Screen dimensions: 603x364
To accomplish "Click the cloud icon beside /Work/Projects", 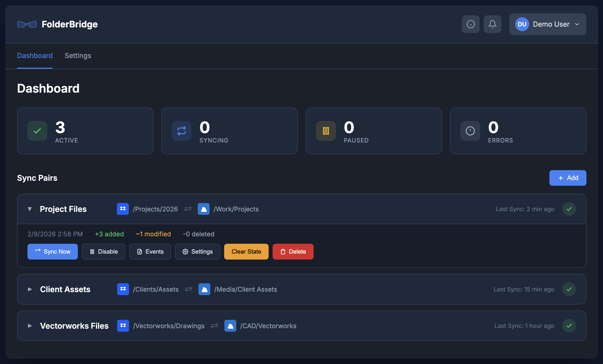I will point(203,209).
